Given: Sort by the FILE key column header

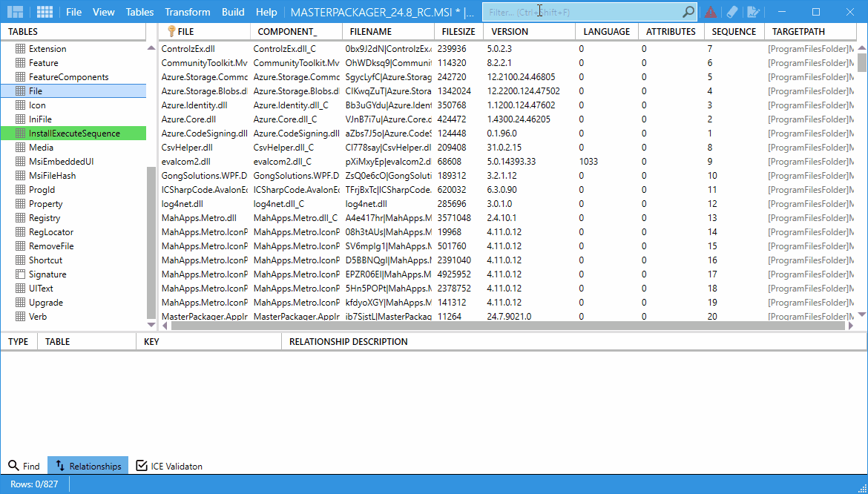Looking at the screenshot, I should tap(204, 32).
